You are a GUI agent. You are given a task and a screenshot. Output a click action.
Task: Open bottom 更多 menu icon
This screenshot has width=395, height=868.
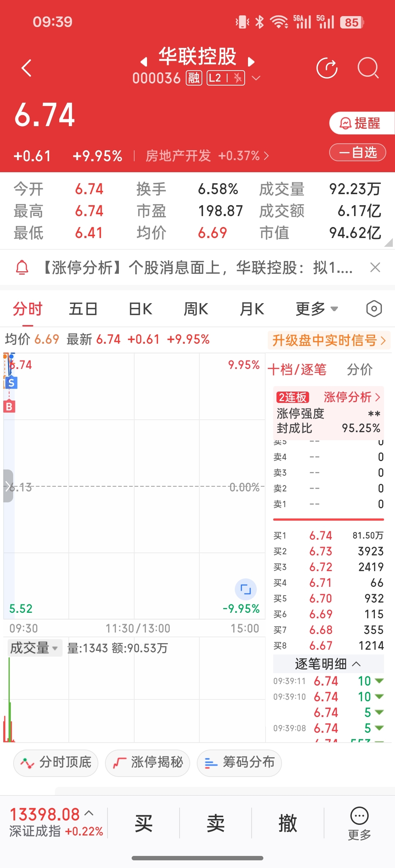(x=360, y=824)
